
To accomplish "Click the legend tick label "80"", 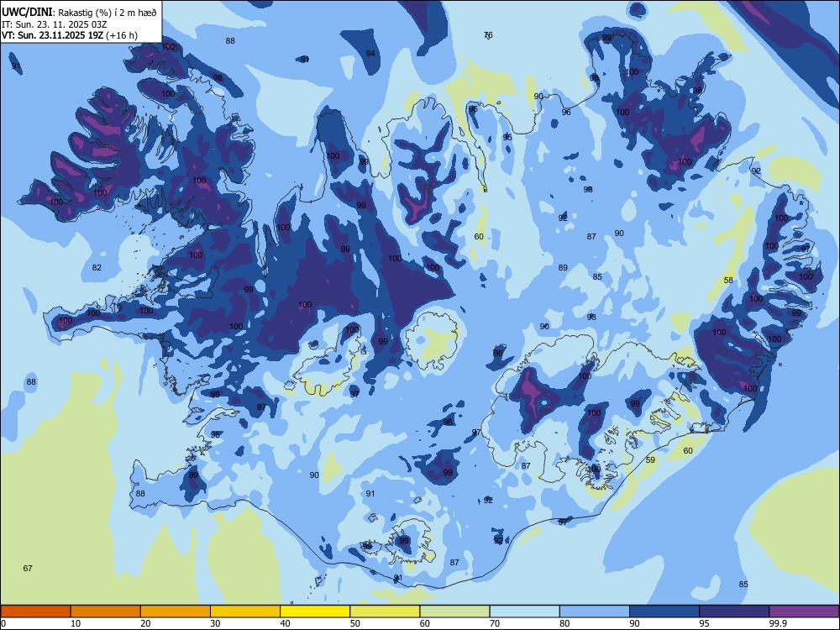I will coord(564,623).
